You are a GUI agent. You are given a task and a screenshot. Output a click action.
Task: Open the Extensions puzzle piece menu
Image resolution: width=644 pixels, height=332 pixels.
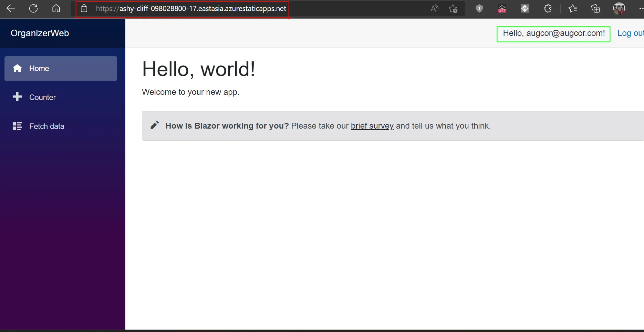pos(548,9)
